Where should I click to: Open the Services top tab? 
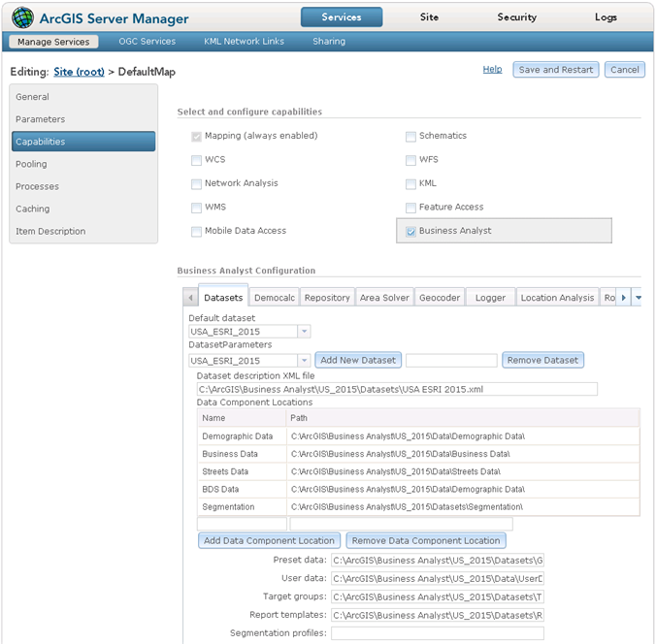point(342,17)
